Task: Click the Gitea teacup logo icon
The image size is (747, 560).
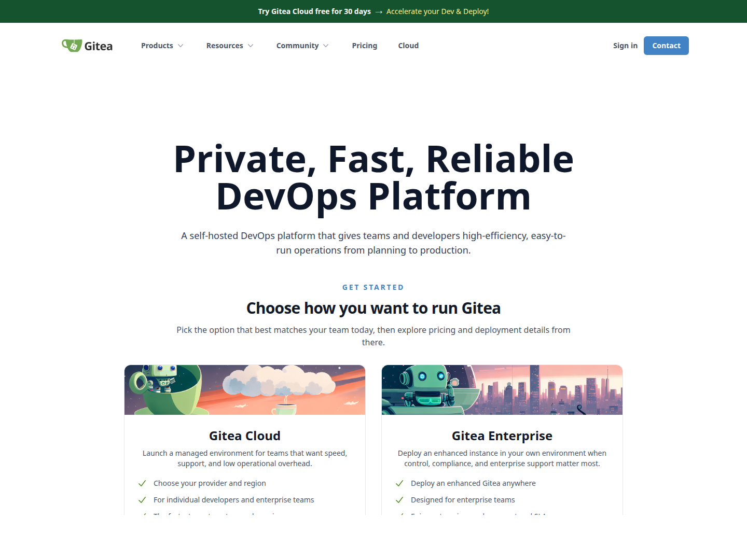Action: (72, 46)
